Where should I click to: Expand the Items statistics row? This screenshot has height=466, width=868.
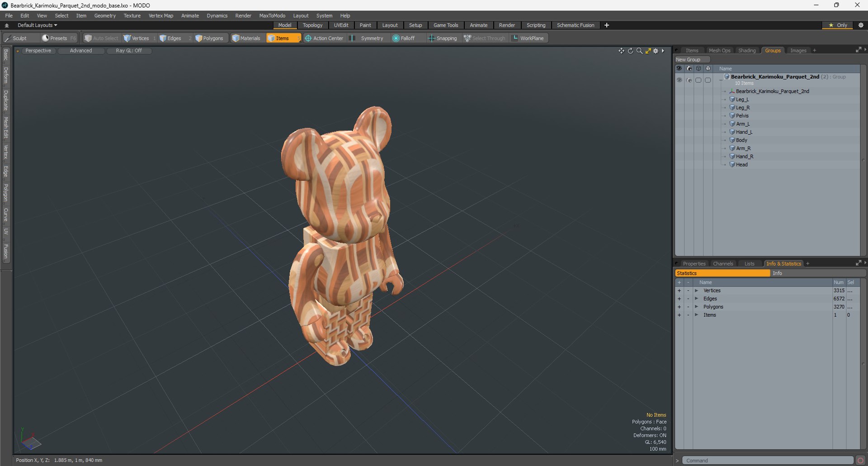point(696,315)
